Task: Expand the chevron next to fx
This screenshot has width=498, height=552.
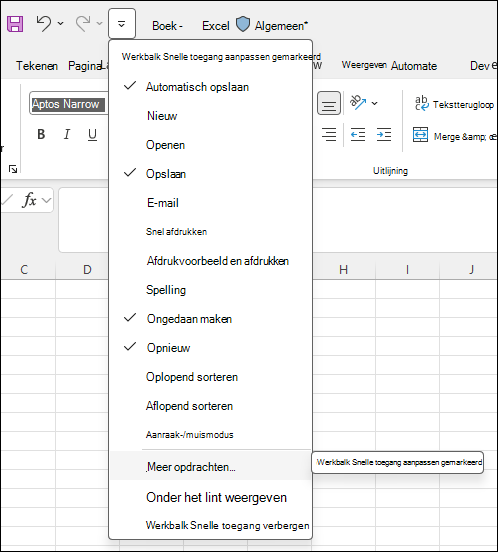Action: click(46, 200)
